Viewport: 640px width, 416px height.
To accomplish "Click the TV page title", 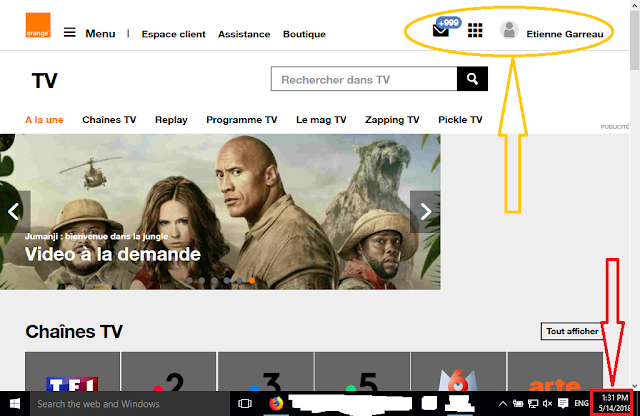I will coord(44,80).
